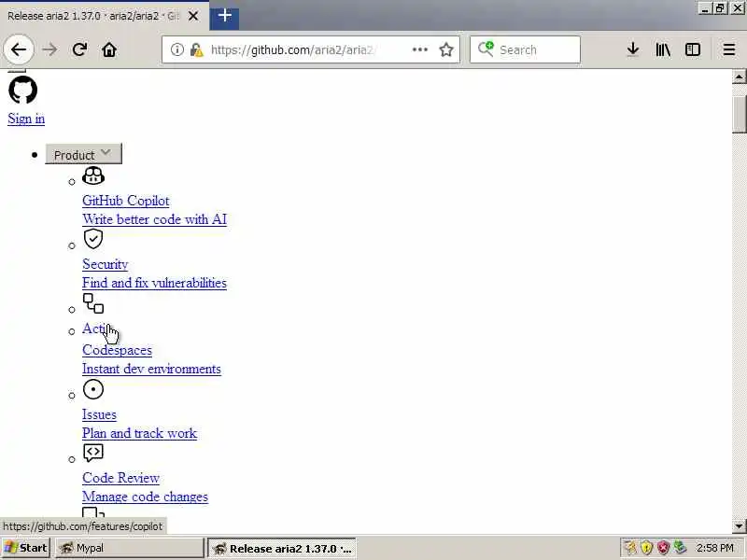Follow 'Plan and track work' link

(x=139, y=433)
